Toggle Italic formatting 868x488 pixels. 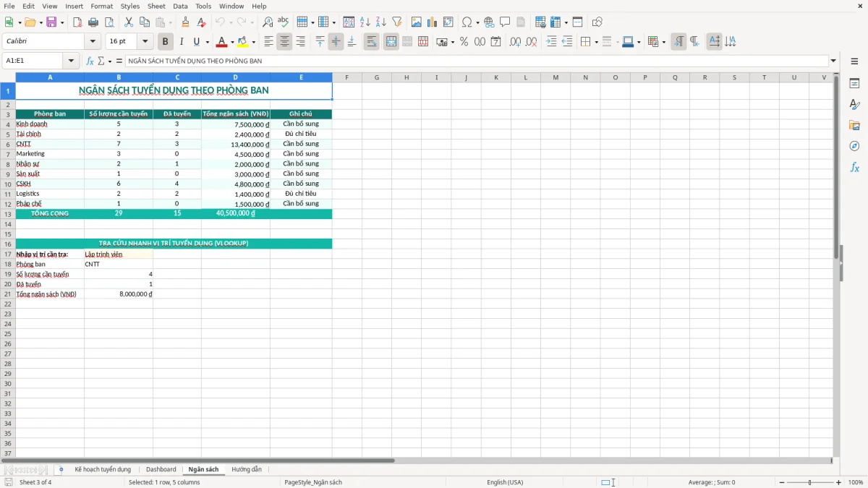coord(182,42)
